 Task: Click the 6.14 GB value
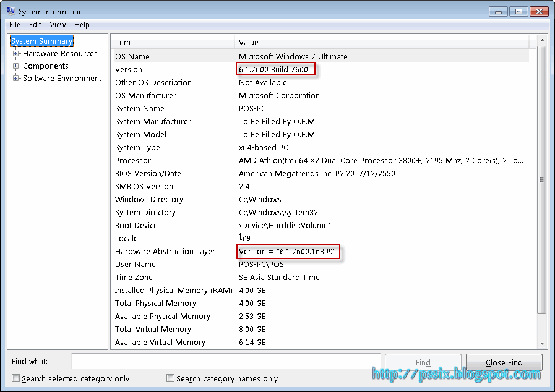pos(252,343)
